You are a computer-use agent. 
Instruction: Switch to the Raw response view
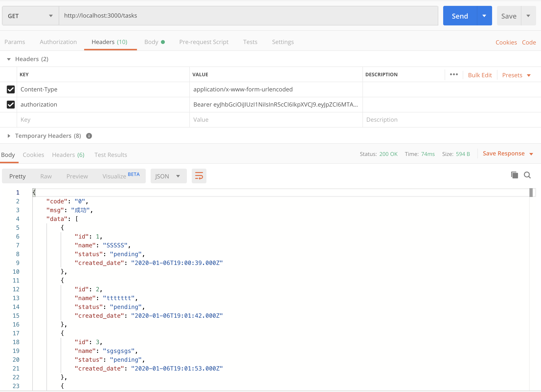click(46, 176)
